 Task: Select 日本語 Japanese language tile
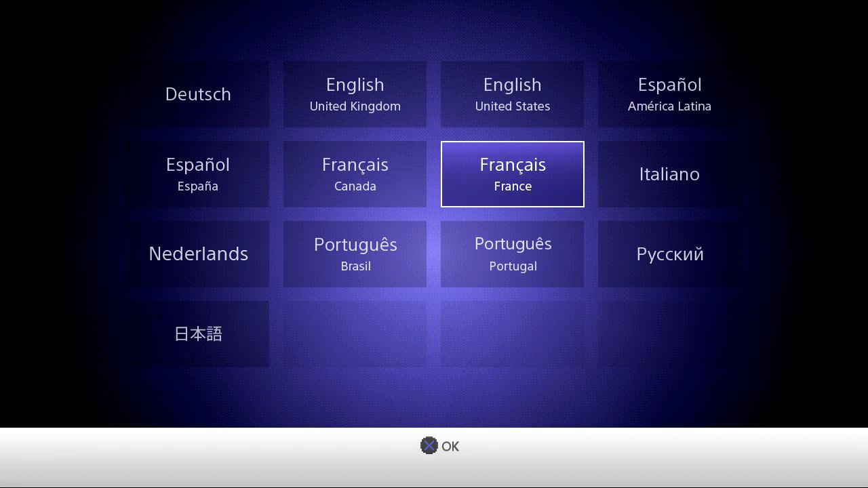[198, 334]
